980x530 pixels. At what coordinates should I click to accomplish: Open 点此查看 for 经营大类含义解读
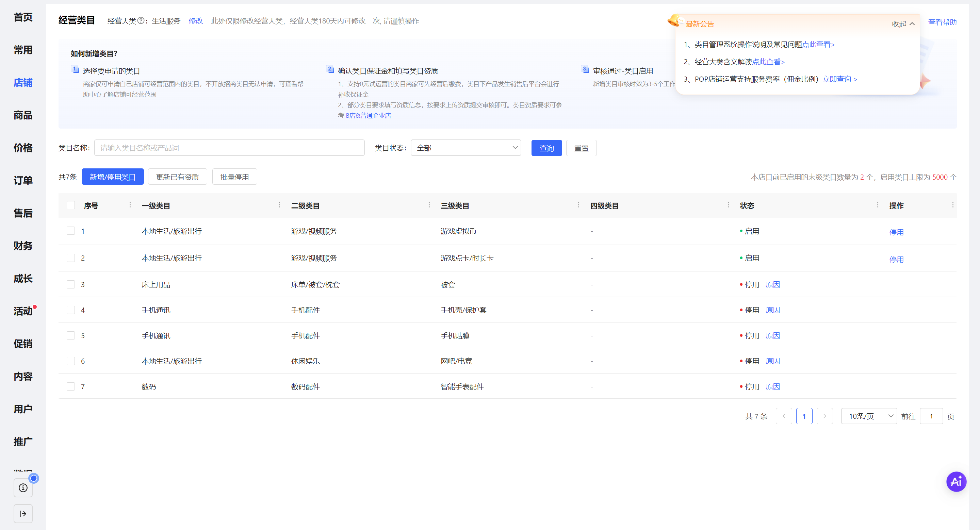pos(768,62)
